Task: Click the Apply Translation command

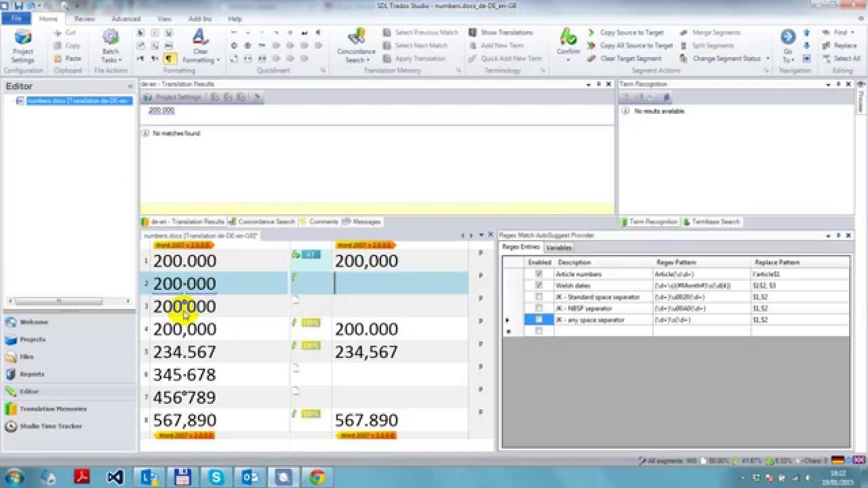Action: tap(414, 58)
